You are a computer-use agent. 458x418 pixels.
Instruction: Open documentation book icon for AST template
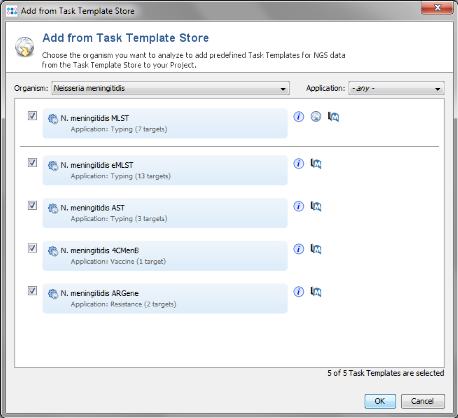click(x=316, y=206)
